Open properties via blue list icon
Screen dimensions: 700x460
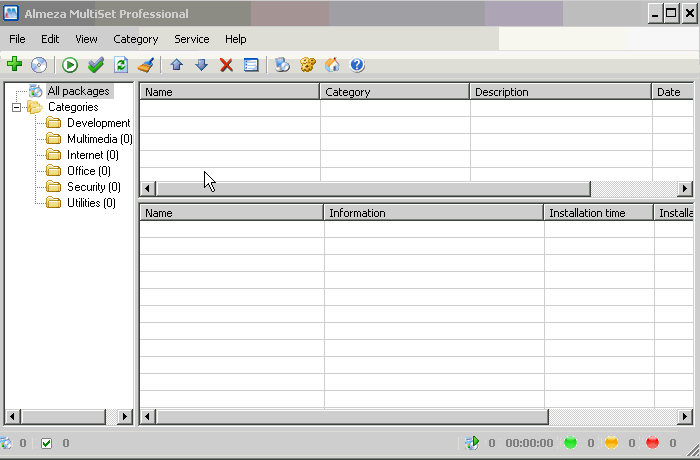pyautogui.click(x=251, y=65)
